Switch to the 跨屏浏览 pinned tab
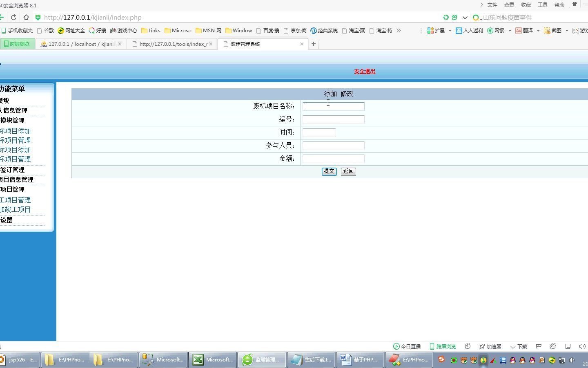The width and height of the screenshot is (588, 368). point(17,44)
